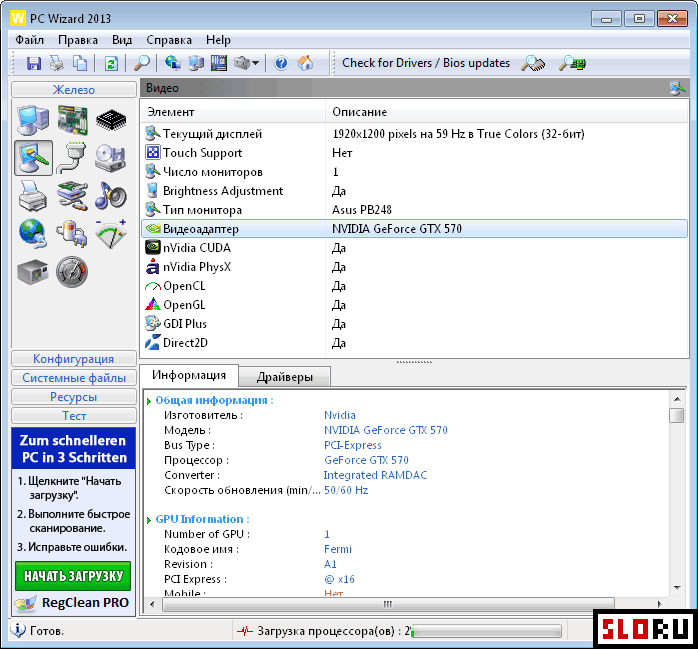Click the RegClean PRO ad logo
This screenshot has height=649, width=698.
pos(73,603)
